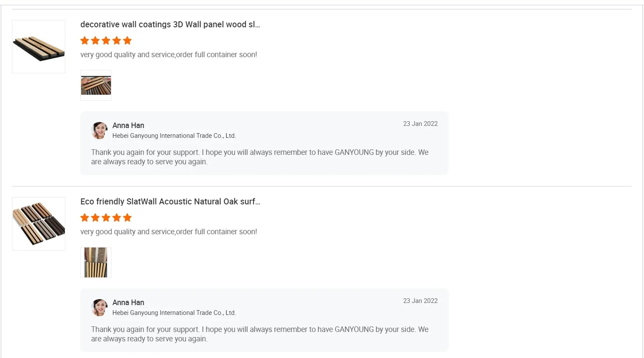Enlarge customer photo in Eco friendly SlatWall review
This screenshot has height=358, width=644.
(x=96, y=262)
